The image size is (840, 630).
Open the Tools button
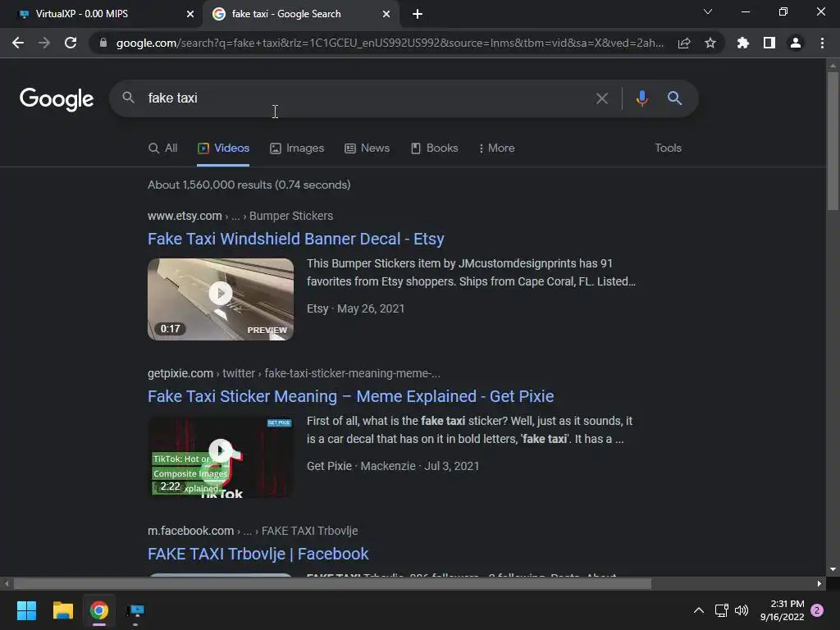[x=668, y=148]
